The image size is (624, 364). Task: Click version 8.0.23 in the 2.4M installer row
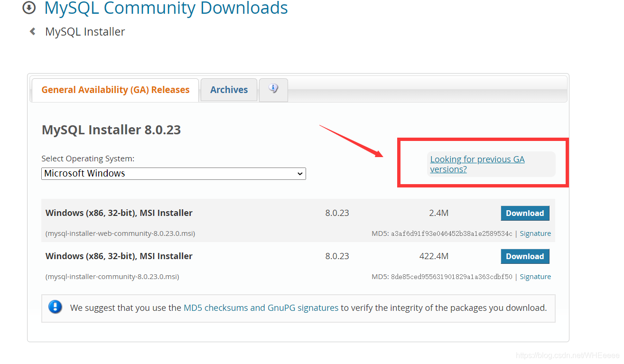(x=337, y=213)
